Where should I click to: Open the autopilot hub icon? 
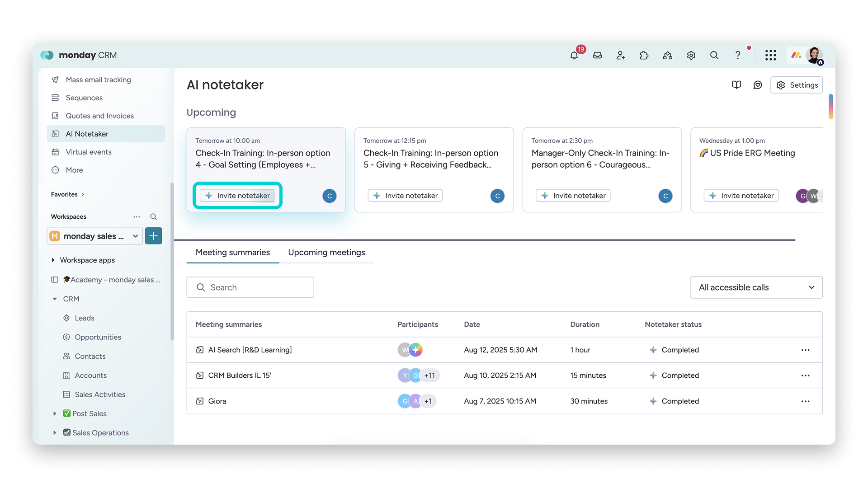[668, 55]
